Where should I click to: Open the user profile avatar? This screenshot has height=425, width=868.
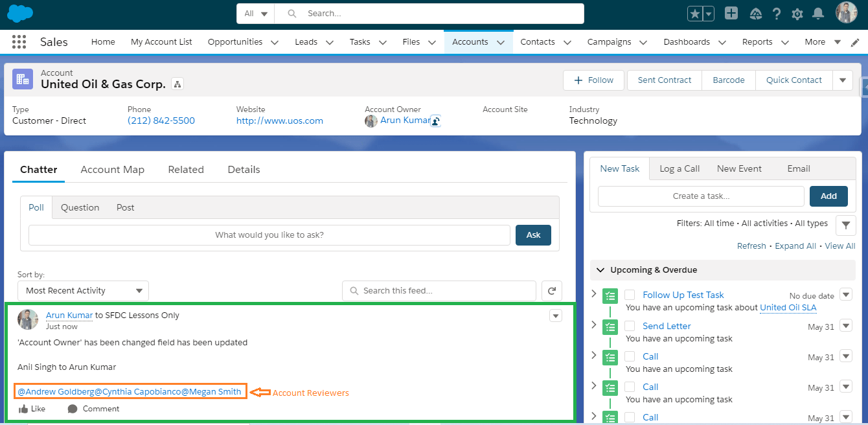[x=847, y=13]
